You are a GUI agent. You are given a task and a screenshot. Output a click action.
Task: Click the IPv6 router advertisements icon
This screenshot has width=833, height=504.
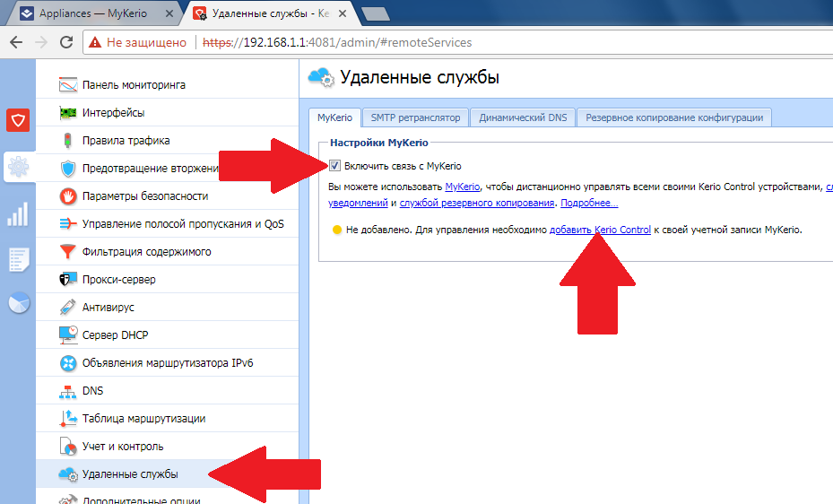click(68, 362)
